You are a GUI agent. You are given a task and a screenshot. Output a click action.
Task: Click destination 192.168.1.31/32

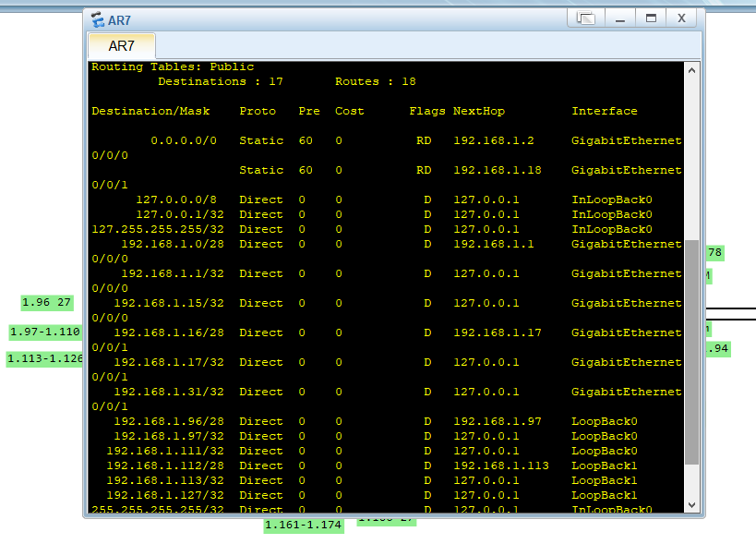tap(169, 392)
